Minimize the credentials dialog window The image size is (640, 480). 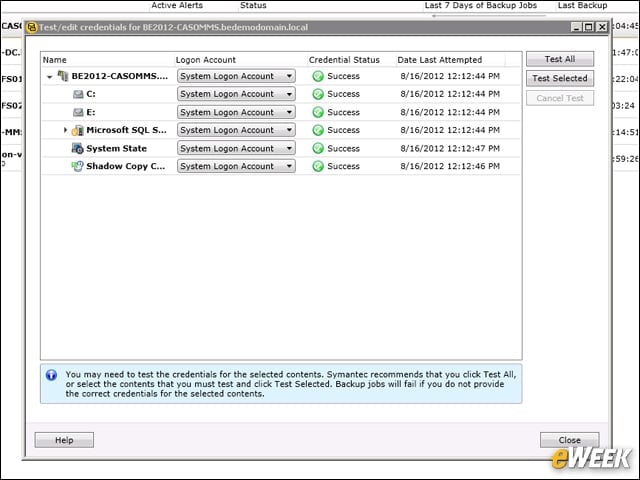576,27
